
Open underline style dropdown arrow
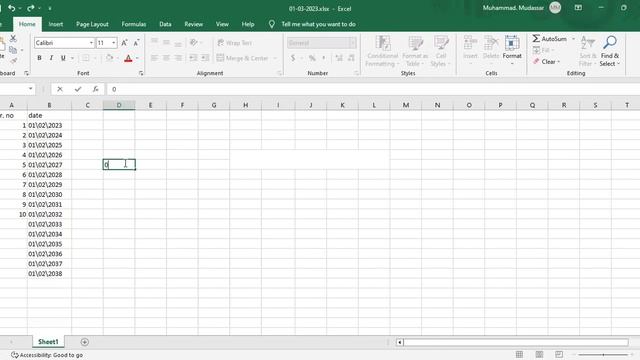click(72, 58)
